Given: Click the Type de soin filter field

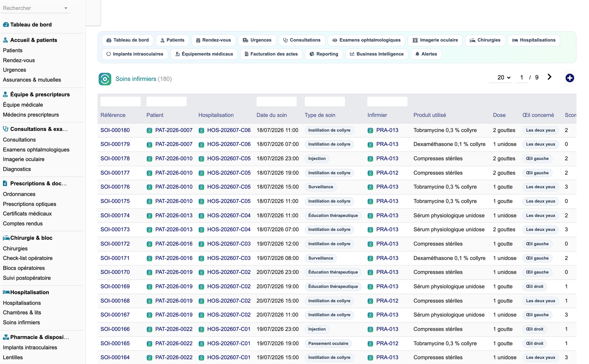Looking at the screenshot, I should tap(325, 102).
